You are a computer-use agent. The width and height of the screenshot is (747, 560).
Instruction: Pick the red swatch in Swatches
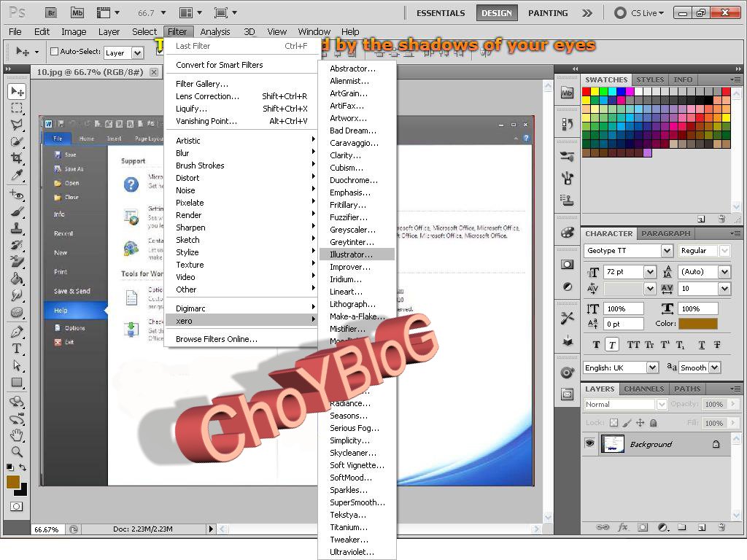click(x=586, y=91)
